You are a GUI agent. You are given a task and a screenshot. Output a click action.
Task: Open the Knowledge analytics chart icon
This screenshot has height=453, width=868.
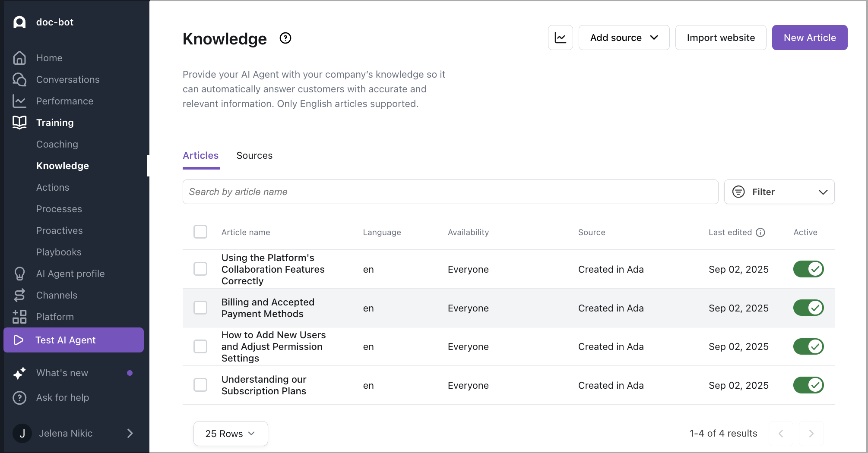[x=560, y=38]
